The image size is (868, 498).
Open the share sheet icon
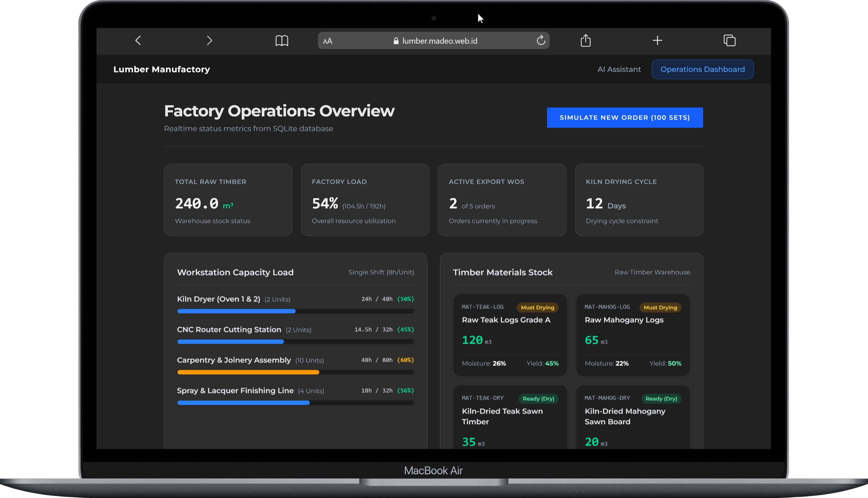[586, 40]
